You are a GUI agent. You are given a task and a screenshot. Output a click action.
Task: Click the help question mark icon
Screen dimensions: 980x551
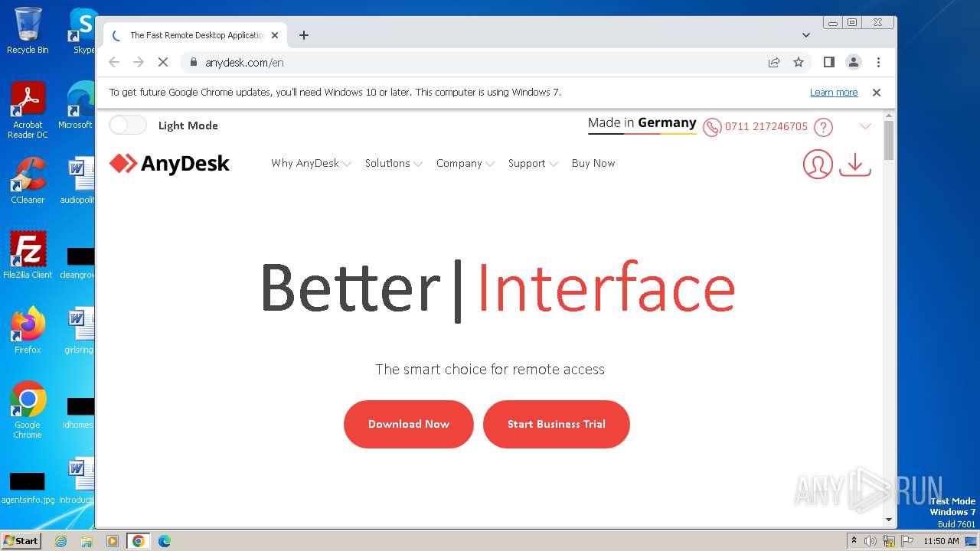[x=823, y=127]
